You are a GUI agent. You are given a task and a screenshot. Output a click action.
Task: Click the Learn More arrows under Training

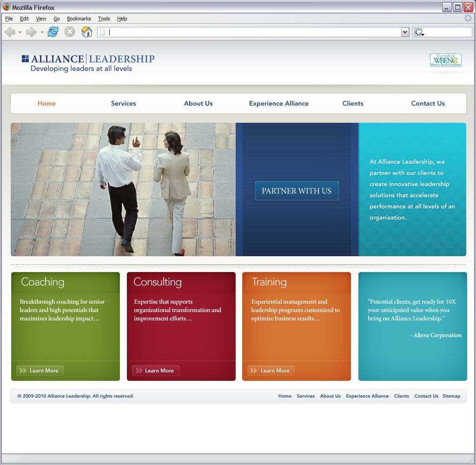tap(253, 371)
